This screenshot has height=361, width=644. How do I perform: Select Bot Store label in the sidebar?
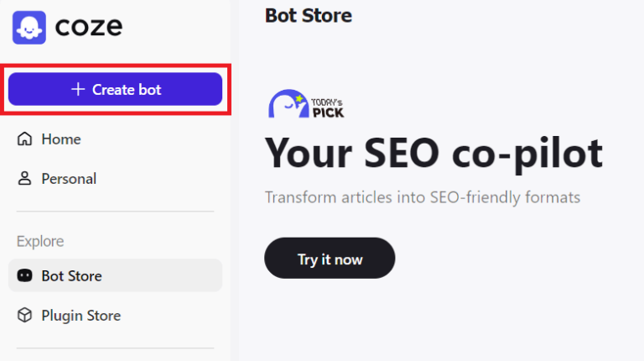coord(71,275)
